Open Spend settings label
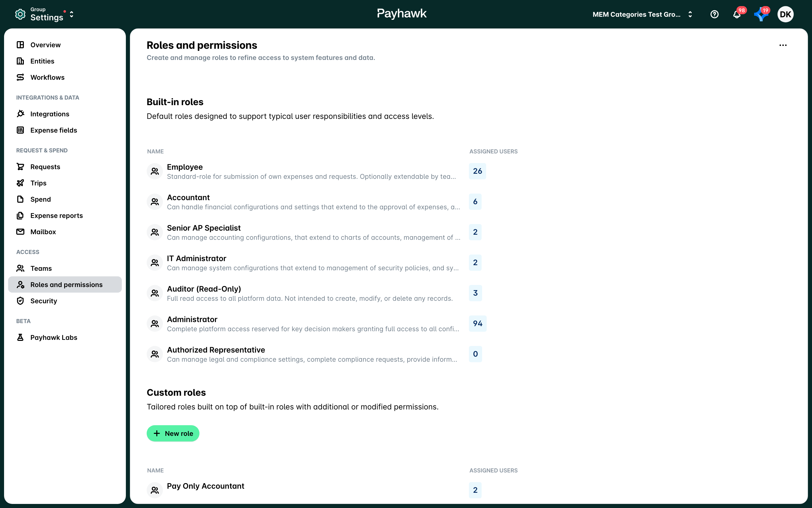 [x=41, y=199]
